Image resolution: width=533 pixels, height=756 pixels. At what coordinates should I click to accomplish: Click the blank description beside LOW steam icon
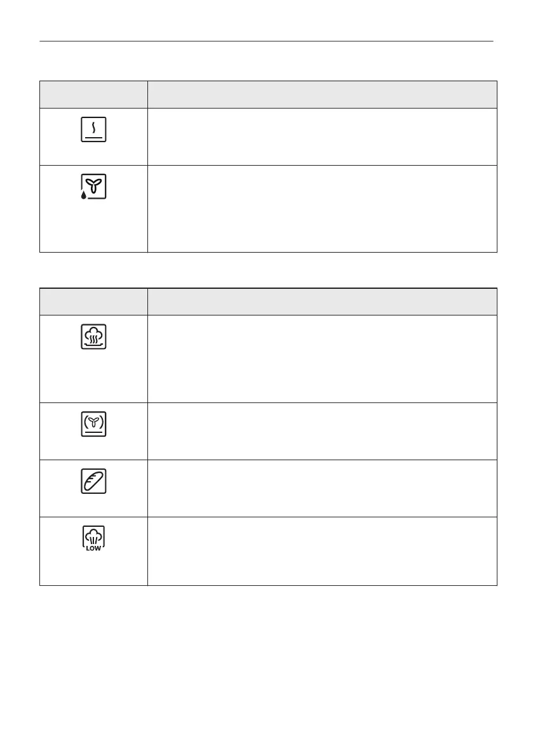(x=322, y=550)
